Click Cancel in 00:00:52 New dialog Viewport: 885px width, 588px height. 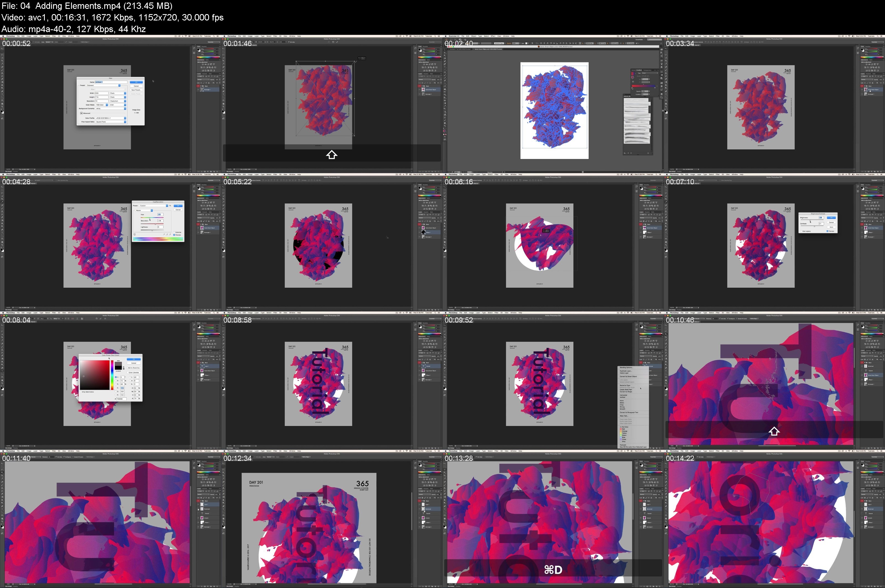[137, 86]
